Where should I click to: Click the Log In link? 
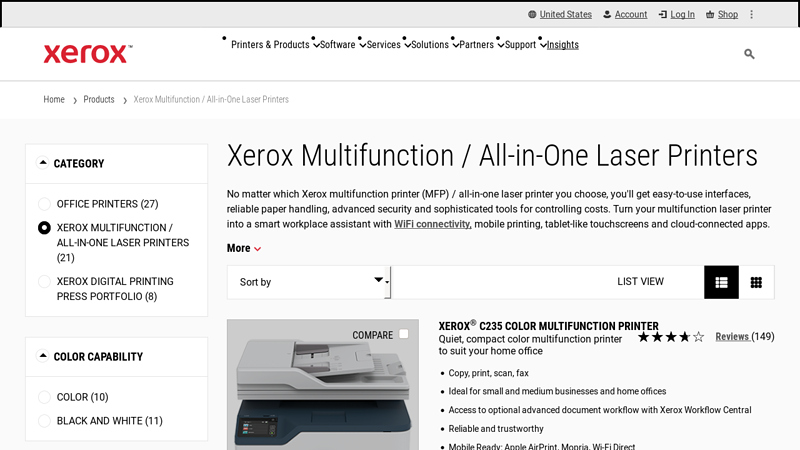682,14
